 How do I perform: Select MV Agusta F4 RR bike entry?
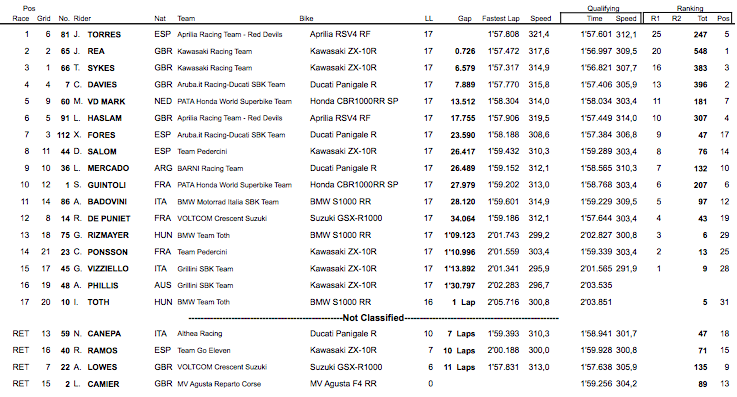343,384
